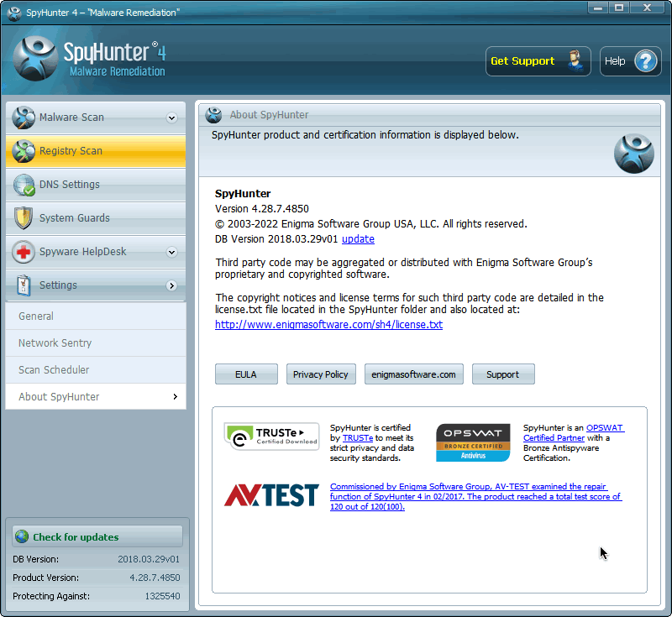Open the license.txt URL link

click(x=328, y=325)
